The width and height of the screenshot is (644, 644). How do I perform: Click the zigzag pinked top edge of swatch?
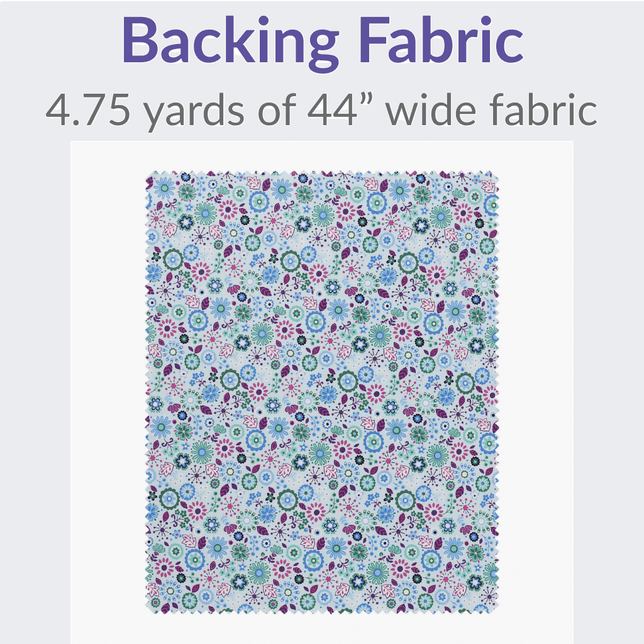(322, 174)
